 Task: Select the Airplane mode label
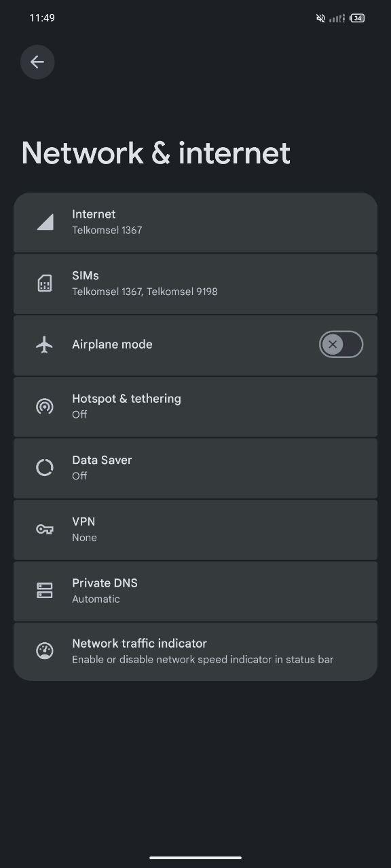pos(112,344)
